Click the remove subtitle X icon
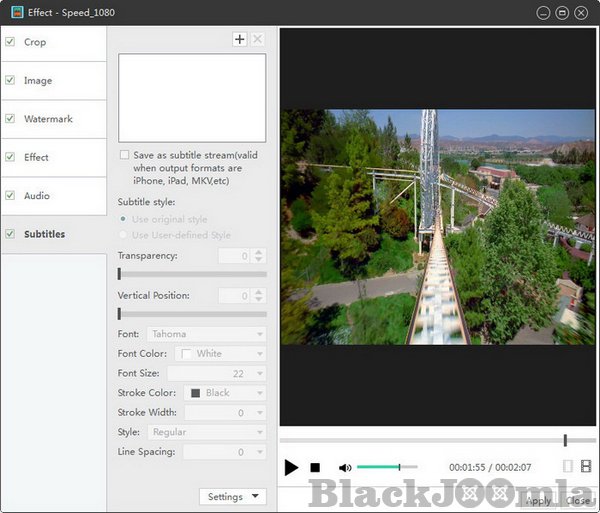 (257, 39)
